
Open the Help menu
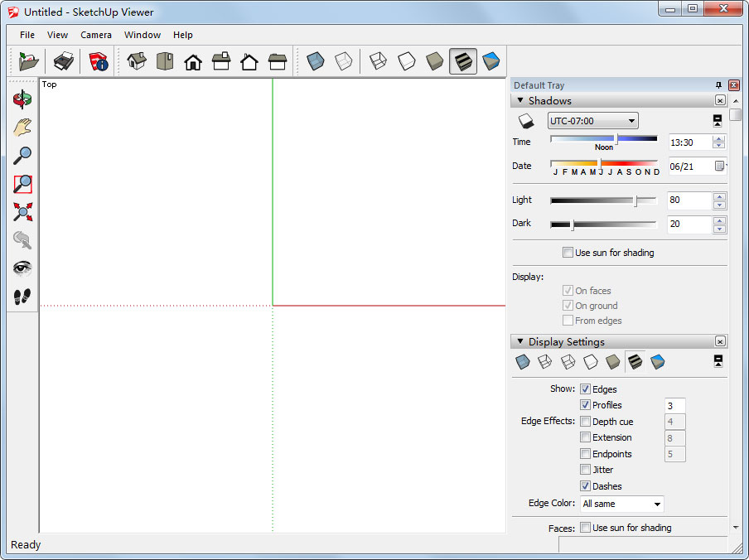click(182, 35)
